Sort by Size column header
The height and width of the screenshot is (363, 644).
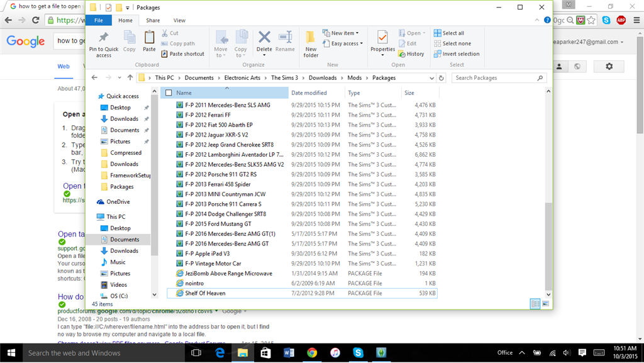pyautogui.click(x=419, y=93)
